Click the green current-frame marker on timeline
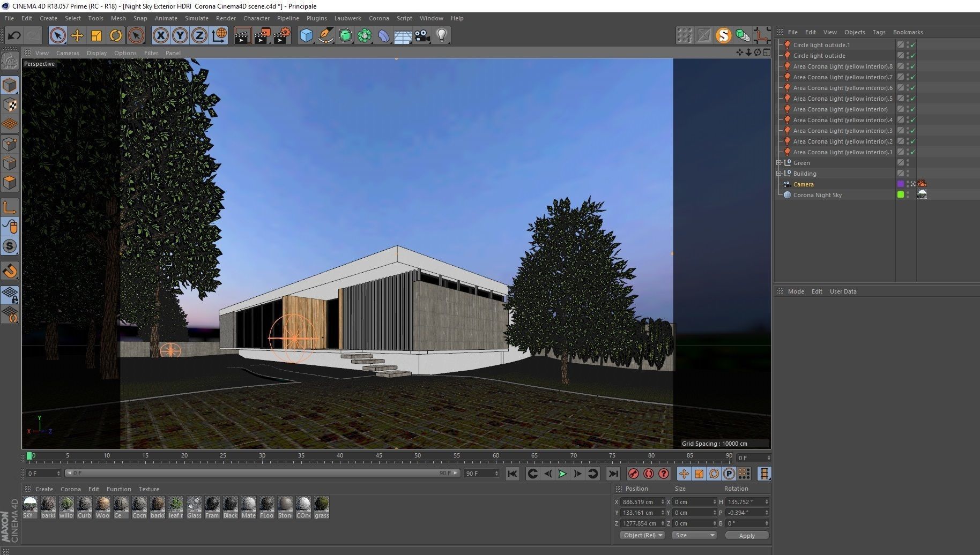 coord(29,456)
